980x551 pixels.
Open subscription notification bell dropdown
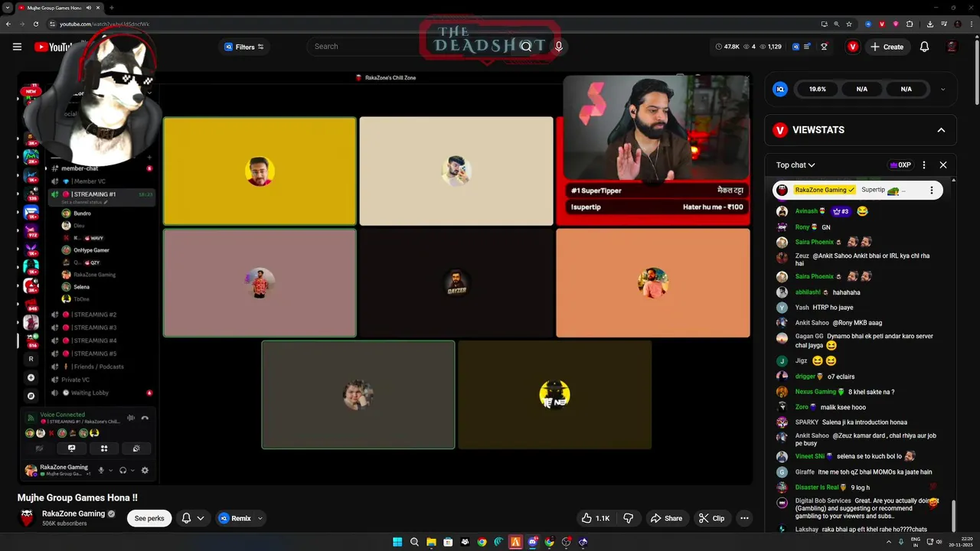point(193,518)
